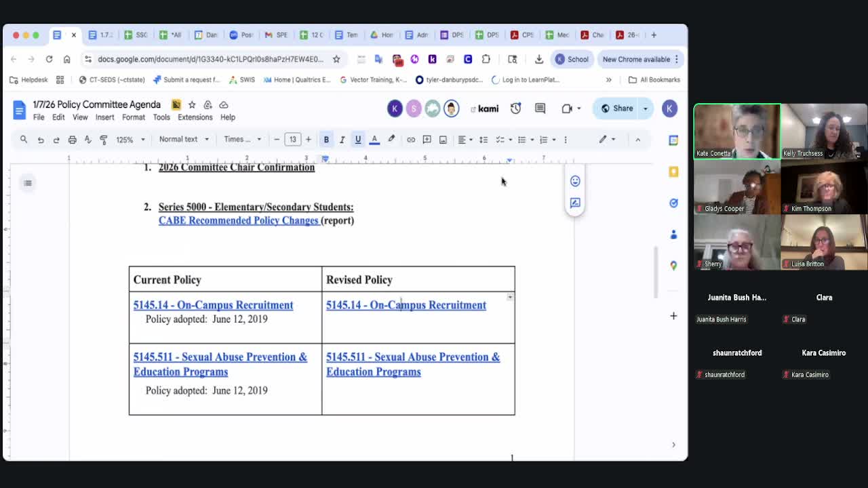Toggle bold formatting
Screen dimensions: 868x488
tap(326, 140)
